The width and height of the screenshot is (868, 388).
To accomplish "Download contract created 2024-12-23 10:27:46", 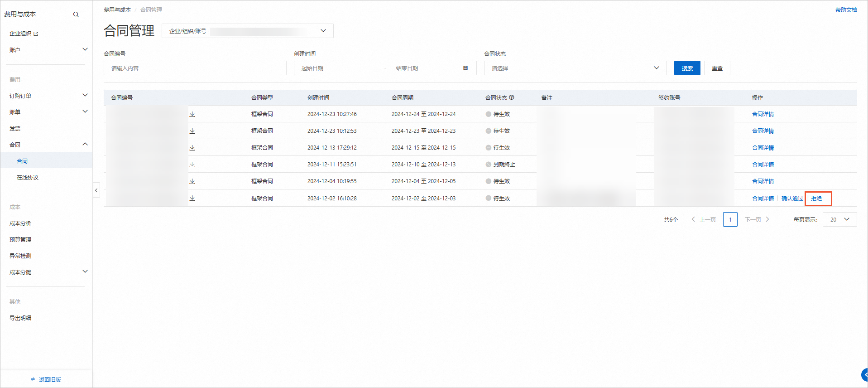I will click(x=192, y=114).
